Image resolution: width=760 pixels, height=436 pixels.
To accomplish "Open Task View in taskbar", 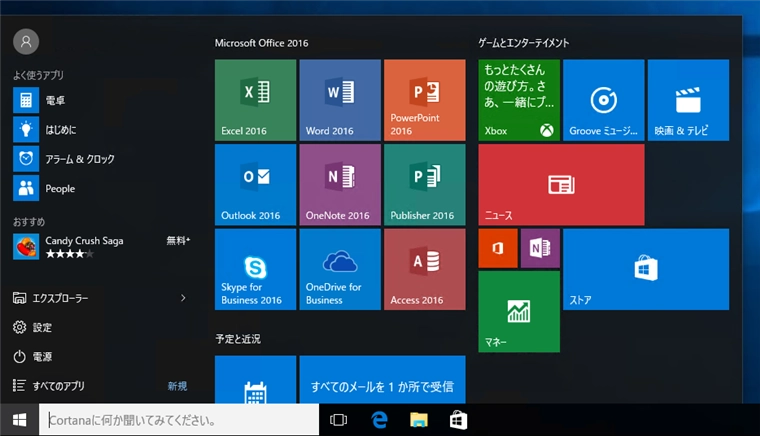I will click(x=338, y=420).
